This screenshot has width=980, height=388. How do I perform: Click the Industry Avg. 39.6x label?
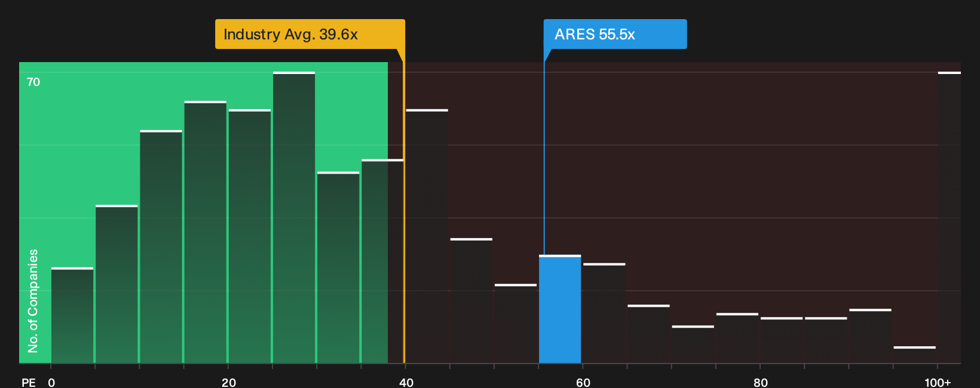click(310, 34)
